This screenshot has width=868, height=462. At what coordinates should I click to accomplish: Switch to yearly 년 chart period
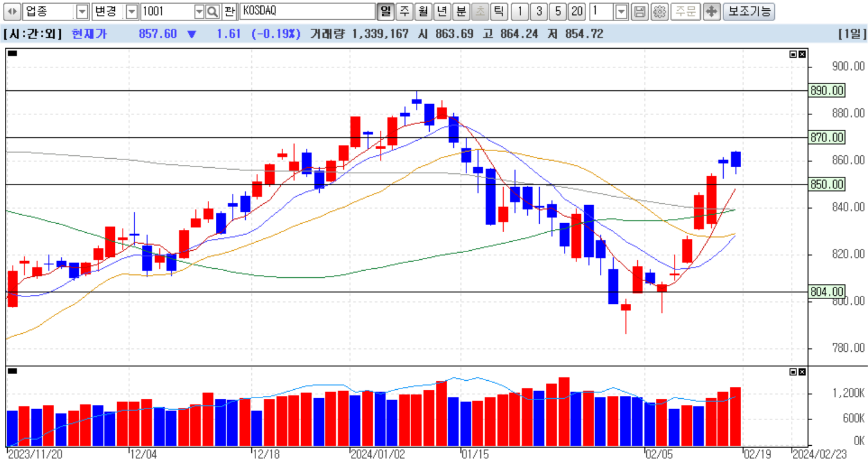442,11
